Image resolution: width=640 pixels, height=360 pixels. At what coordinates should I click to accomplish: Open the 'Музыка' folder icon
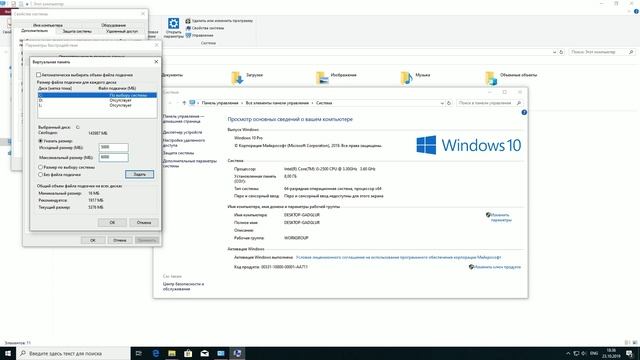406,77
